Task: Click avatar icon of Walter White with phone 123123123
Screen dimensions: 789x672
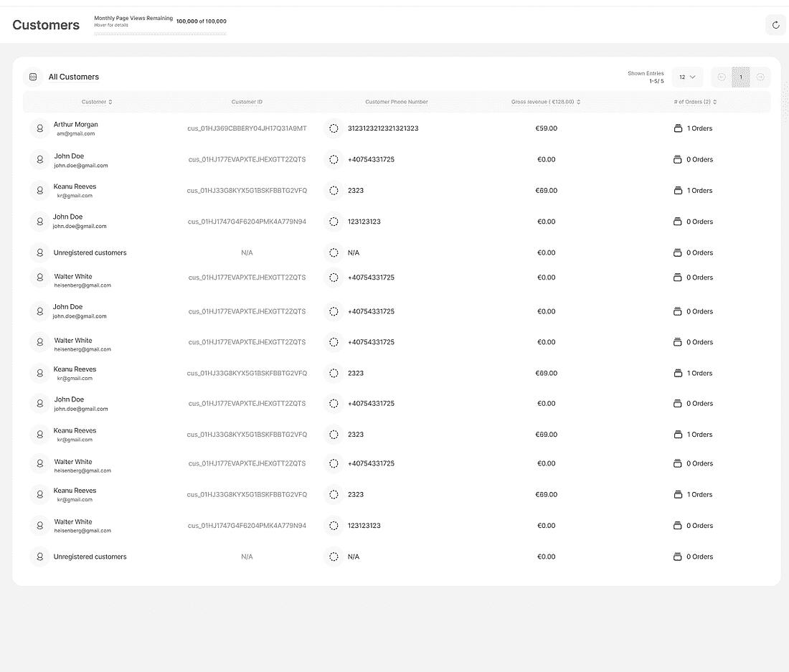Action: (39, 526)
